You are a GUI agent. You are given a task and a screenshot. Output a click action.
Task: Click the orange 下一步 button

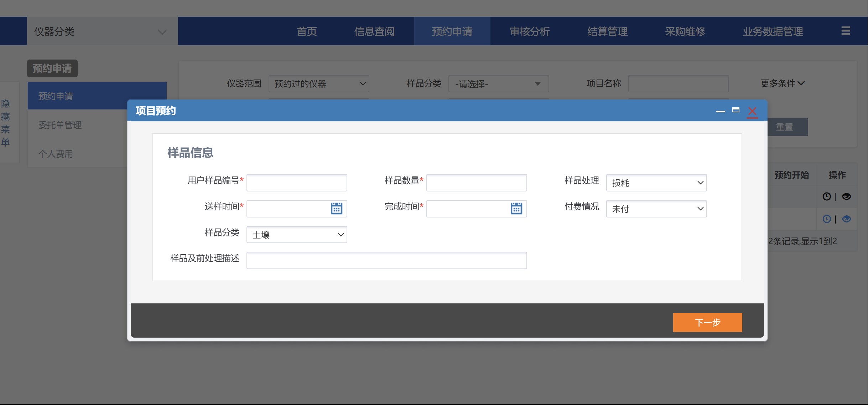(x=707, y=323)
